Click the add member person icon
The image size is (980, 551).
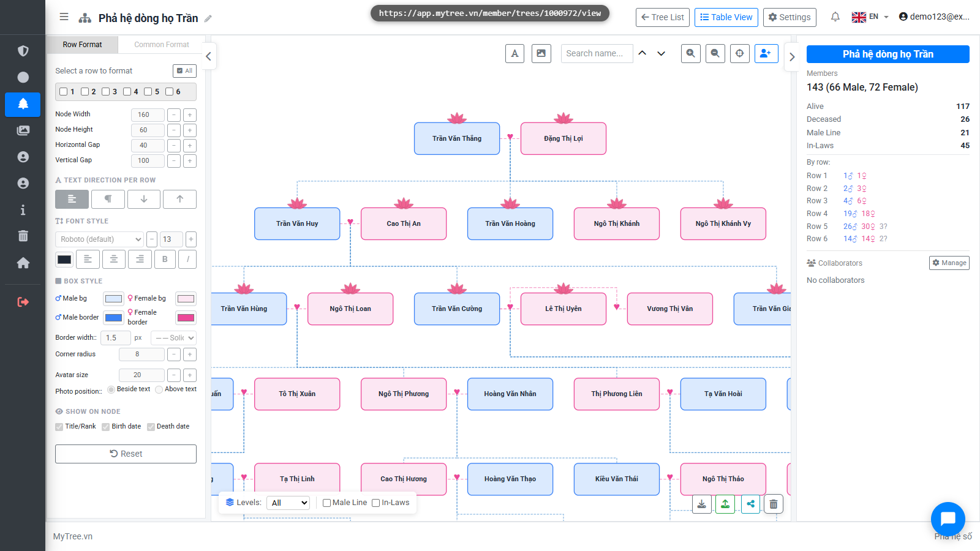coord(766,53)
